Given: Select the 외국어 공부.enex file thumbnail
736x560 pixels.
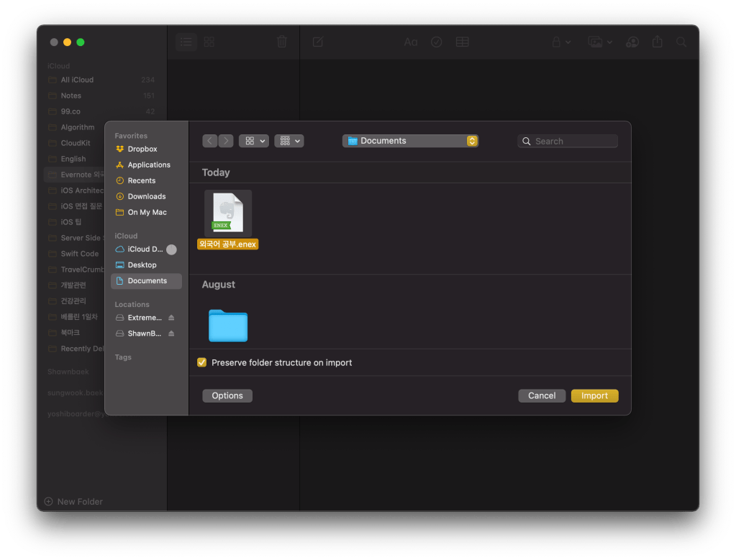Looking at the screenshot, I should click(x=227, y=211).
